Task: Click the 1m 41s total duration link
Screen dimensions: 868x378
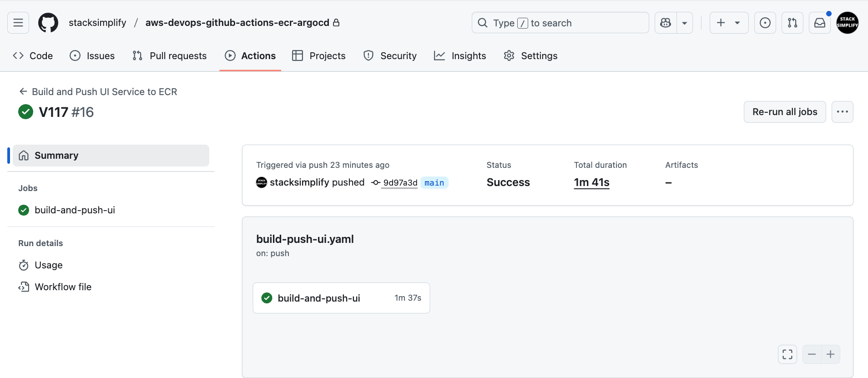Action: (x=591, y=182)
